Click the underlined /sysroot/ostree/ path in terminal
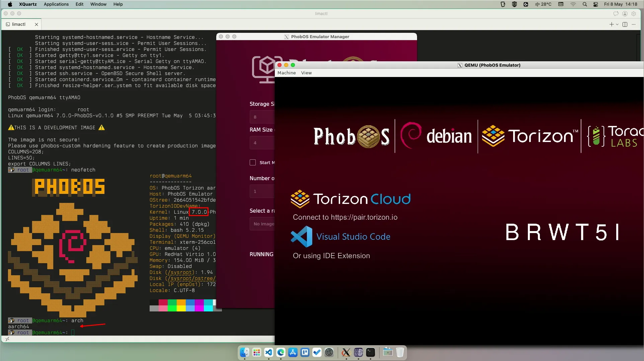 192,279
